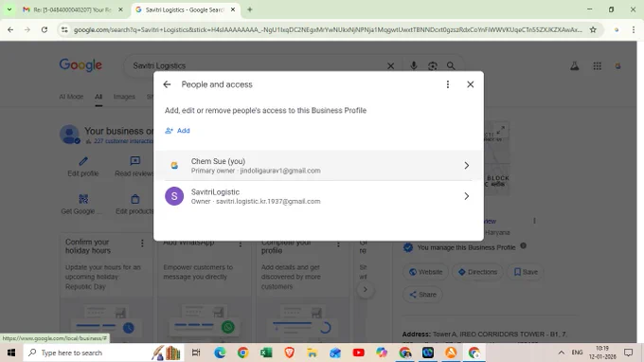Open Chrome's three-dot menu
Screen dimensions: 644x362
(634, 29)
